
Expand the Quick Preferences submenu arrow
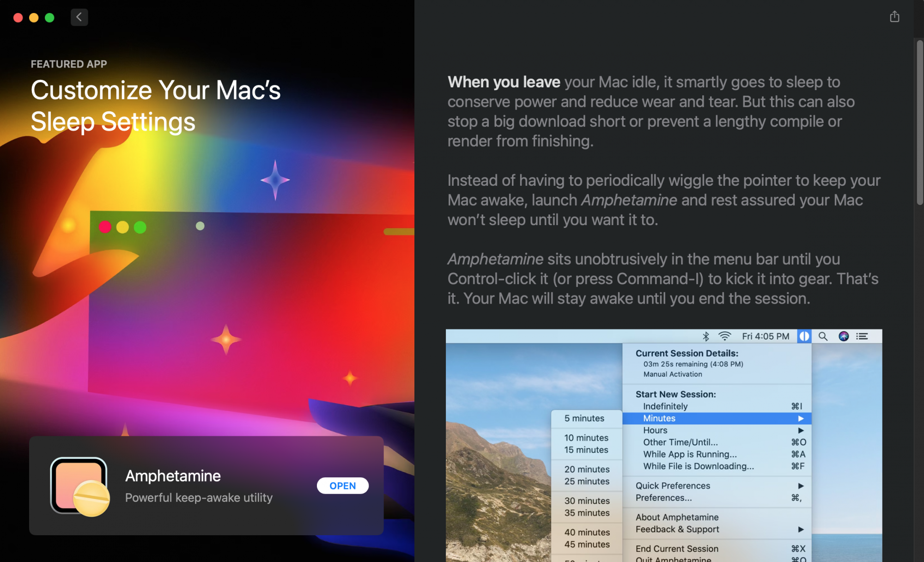[801, 486]
